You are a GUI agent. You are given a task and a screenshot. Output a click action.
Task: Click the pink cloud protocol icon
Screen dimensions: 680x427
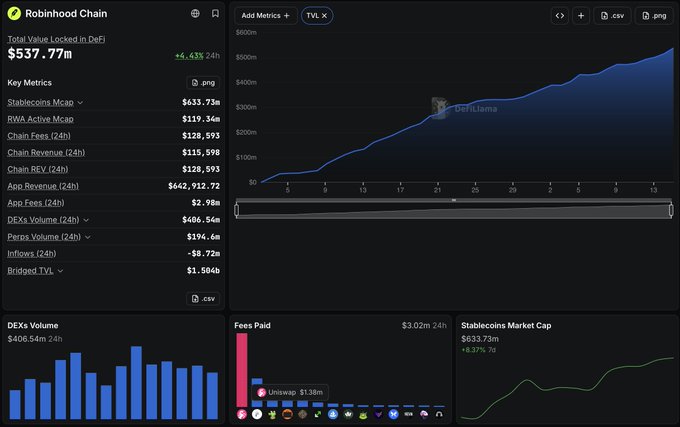[424, 414]
